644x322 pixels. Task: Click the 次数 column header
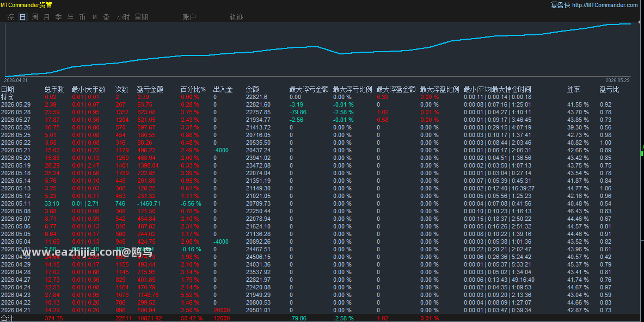click(121, 89)
